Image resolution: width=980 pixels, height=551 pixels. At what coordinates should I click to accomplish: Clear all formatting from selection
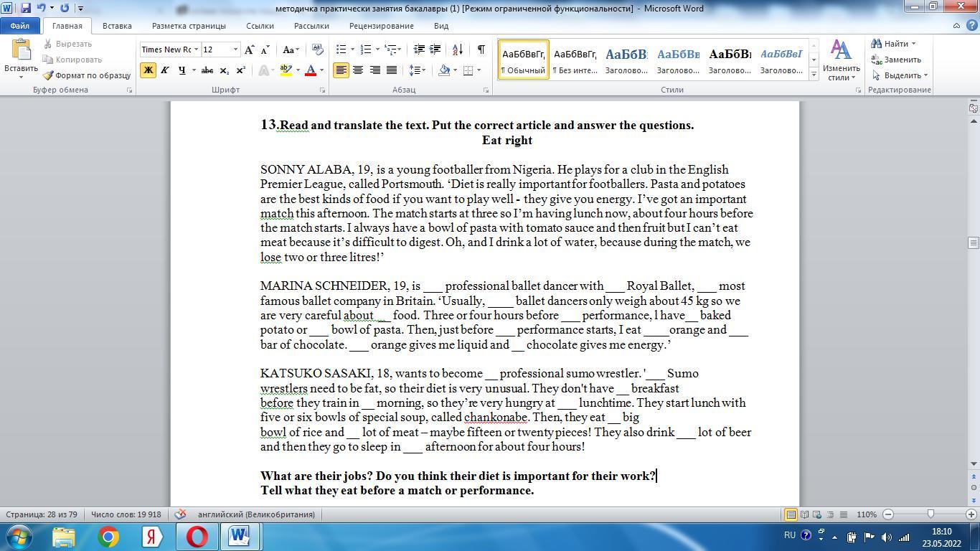(x=319, y=50)
